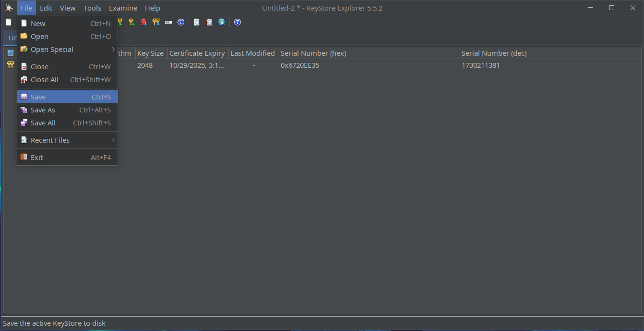Image resolution: width=644 pixels, height=331 pixels.
Task: Click the Import Key Pair toolbar icon
Action: tap(156, 22)
